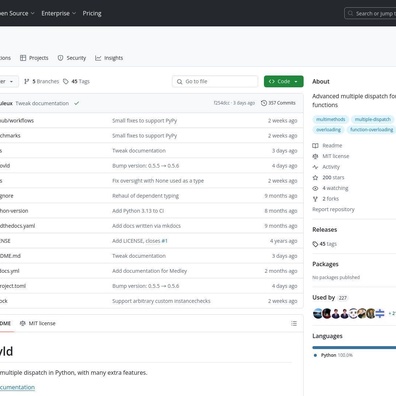This screenshot has height=396, width=396.
Task: Click the Insights graph icon
Action: 98,58
